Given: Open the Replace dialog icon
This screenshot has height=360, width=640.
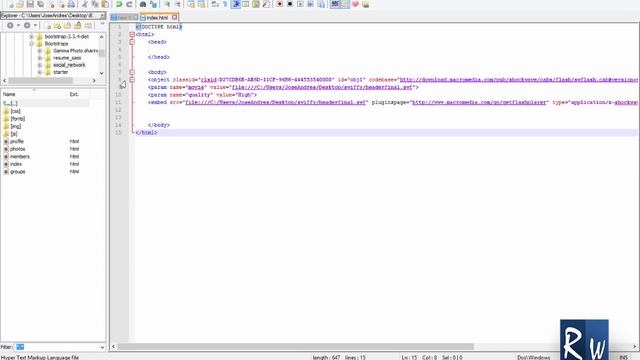Looking at the screenshot, I should tap(153, 4).
